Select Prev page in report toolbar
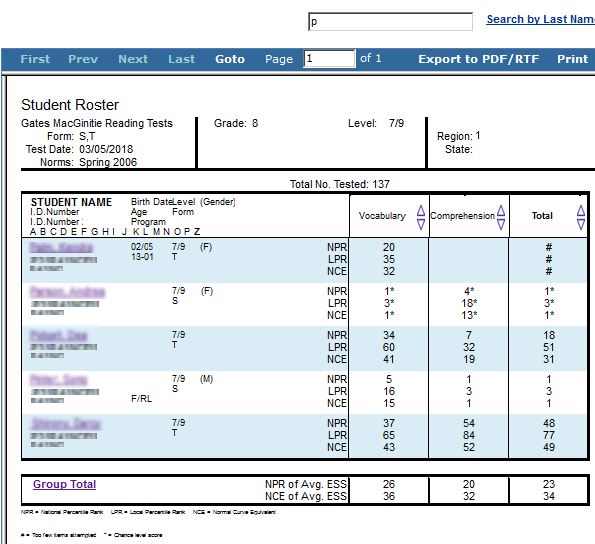The height and width of the screenshot is (544, 595). tap(83, 59)
